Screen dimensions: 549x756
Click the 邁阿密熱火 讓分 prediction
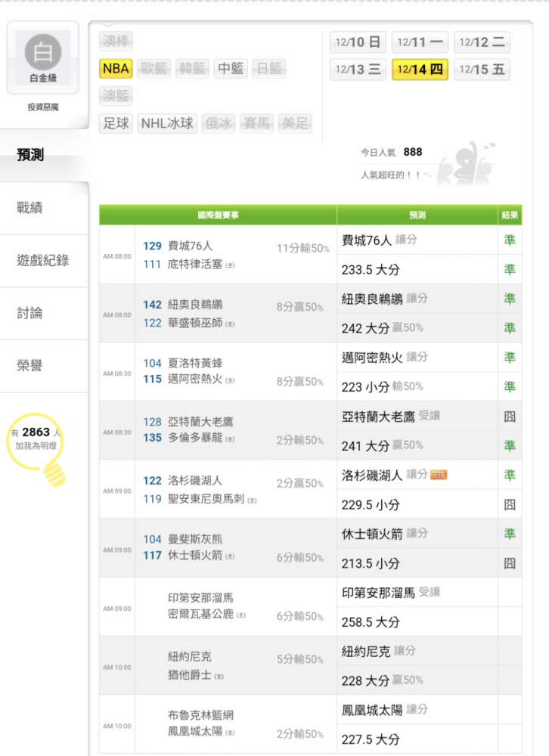pos(384,358)
